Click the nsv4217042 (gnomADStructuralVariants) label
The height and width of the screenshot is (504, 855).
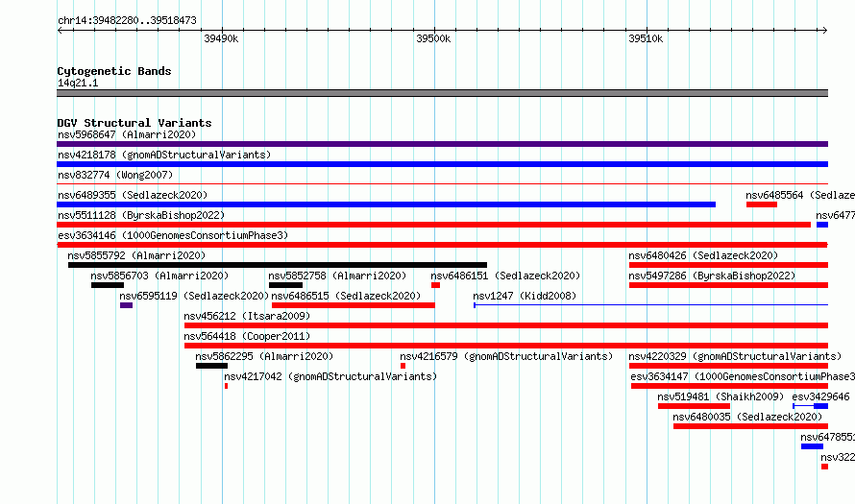point(330,376)
